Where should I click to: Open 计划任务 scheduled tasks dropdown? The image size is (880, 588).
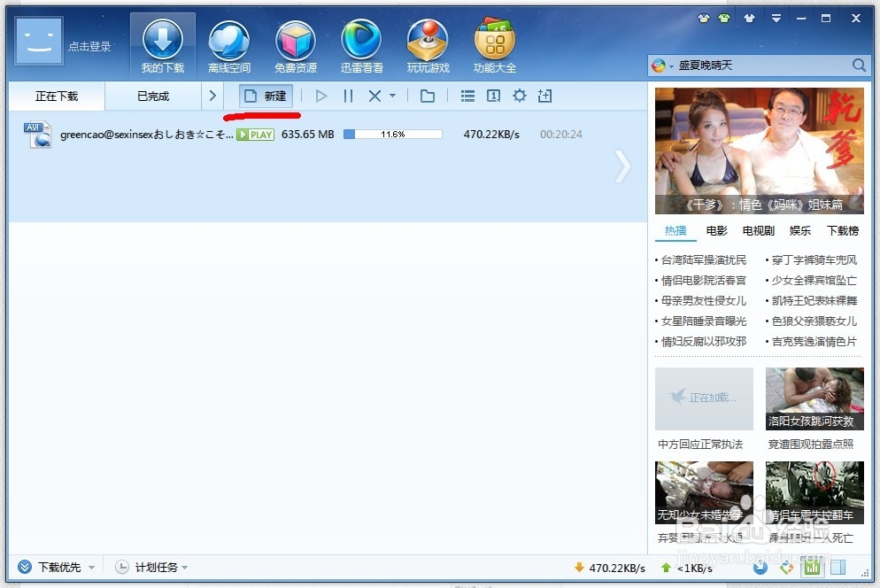pos(151,568)
